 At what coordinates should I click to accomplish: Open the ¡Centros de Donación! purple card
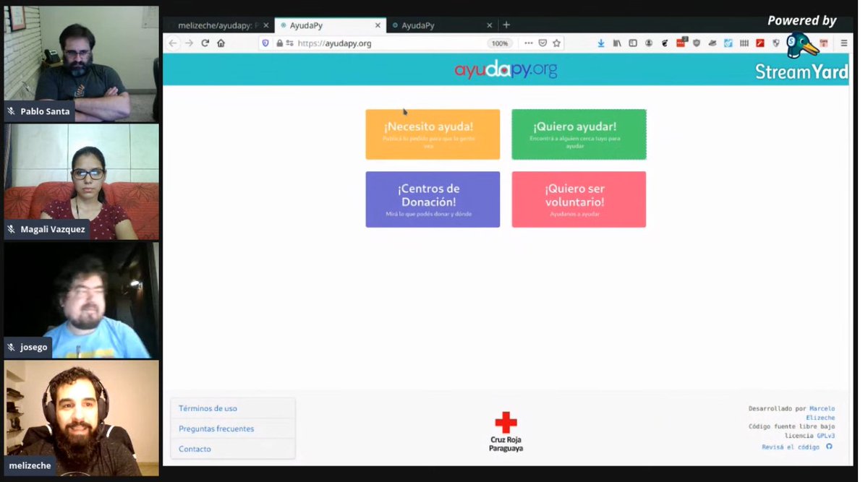coord(433,199)
